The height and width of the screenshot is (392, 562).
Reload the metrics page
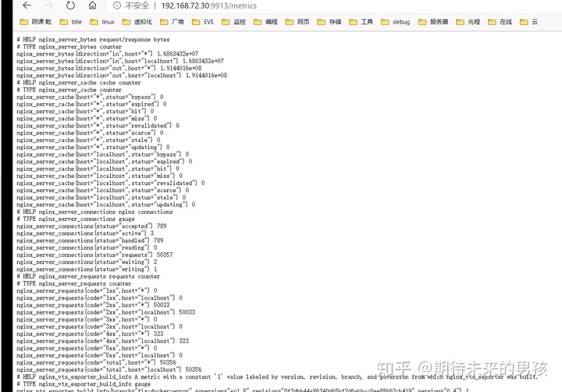pos(70,5)
